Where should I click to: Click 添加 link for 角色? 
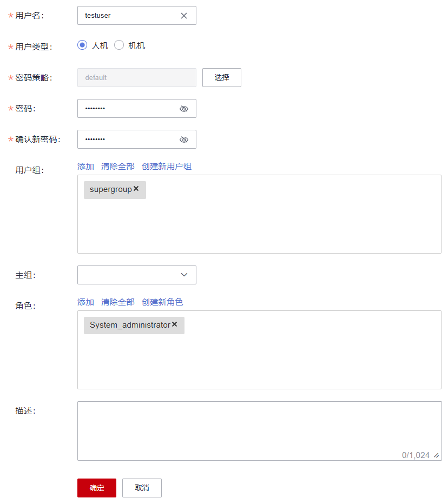click(x=86, y=302)
